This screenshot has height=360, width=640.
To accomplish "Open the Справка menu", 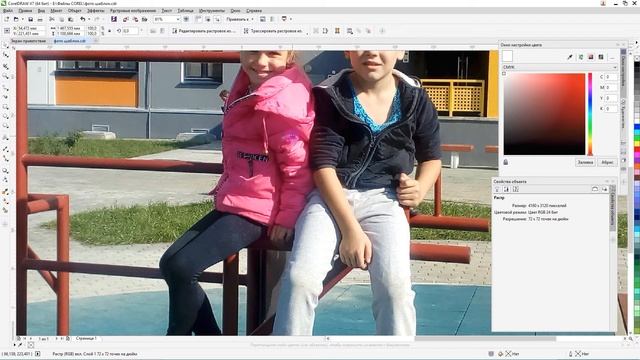I will [254, 11].
